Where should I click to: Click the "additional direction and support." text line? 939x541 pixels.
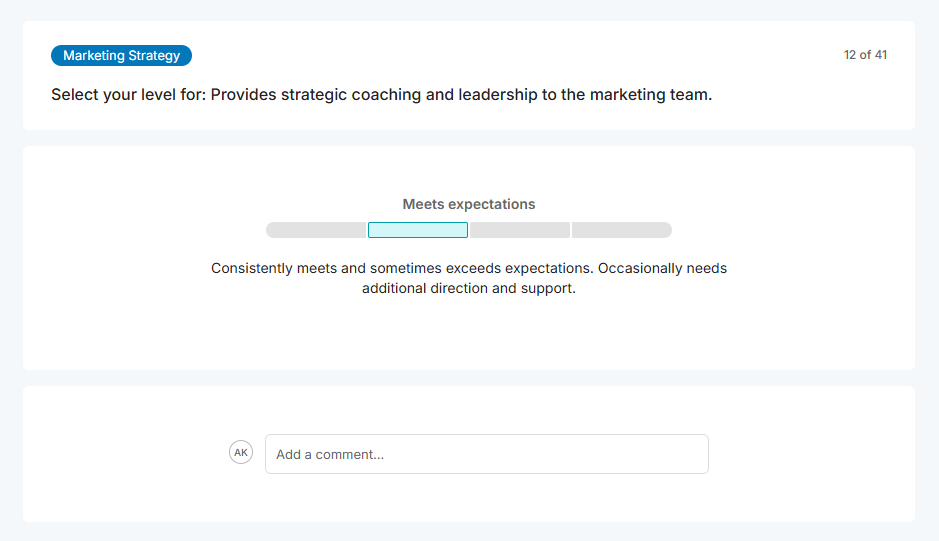(469, 289)
